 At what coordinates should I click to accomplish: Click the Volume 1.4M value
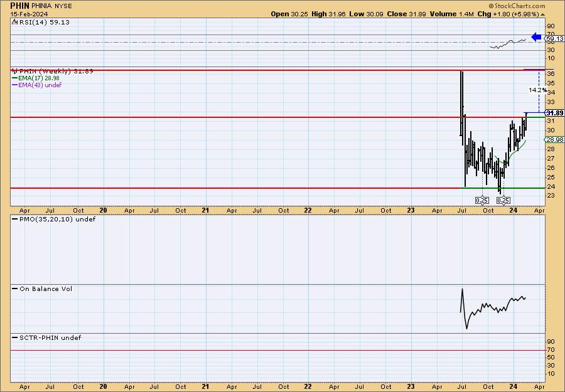[x=451, y=14]
